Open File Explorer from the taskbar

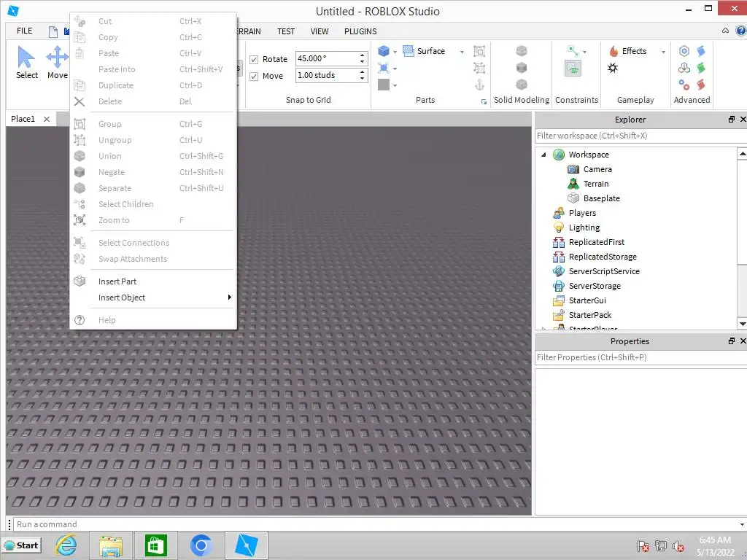pyautogui.click(x=111, y=545)
